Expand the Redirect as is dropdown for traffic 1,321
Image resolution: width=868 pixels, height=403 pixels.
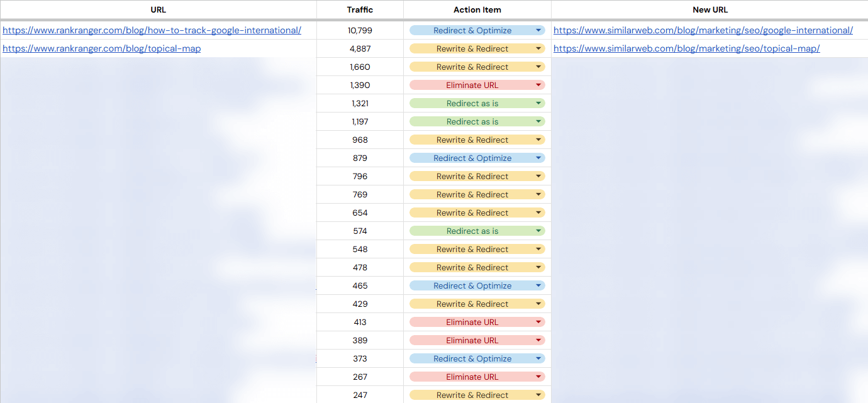click(538, 102)
